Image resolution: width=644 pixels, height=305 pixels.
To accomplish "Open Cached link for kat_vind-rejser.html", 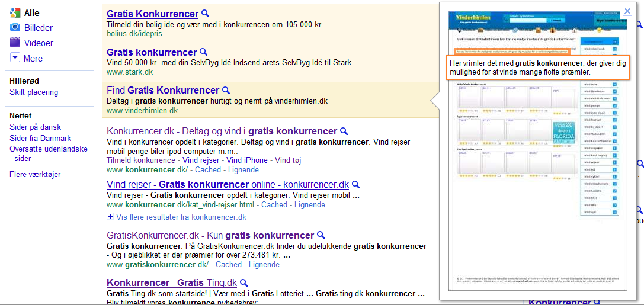I will pos(274,204).
